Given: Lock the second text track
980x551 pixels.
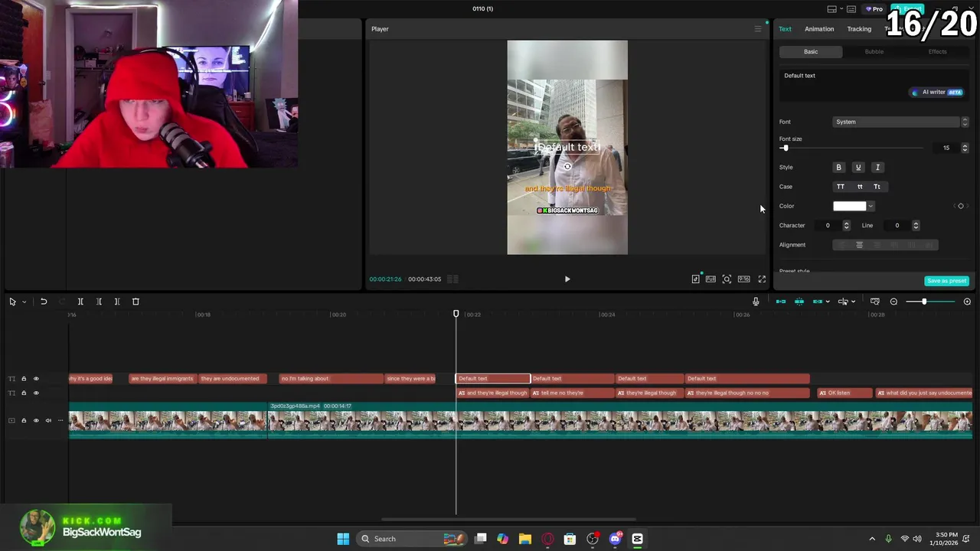Looking at the screenshot, I should coord(24,393).
